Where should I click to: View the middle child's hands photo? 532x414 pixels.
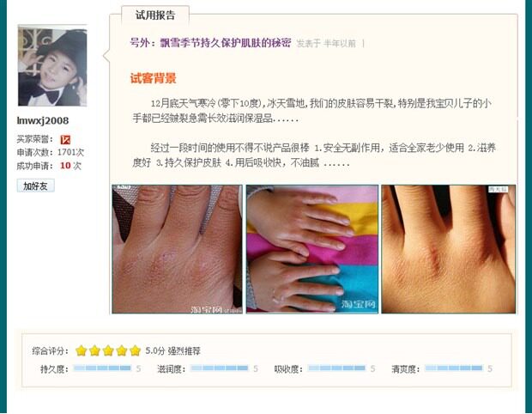tap(312, 249)
